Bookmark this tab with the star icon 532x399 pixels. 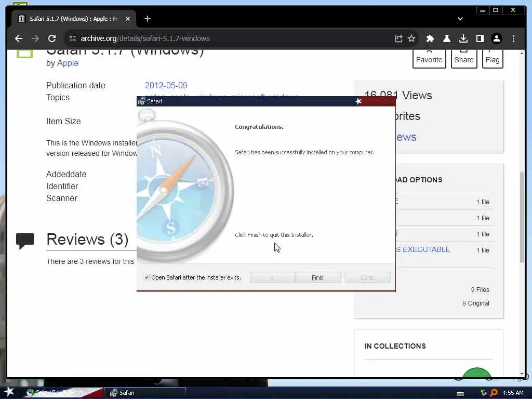tap(411, 38)
